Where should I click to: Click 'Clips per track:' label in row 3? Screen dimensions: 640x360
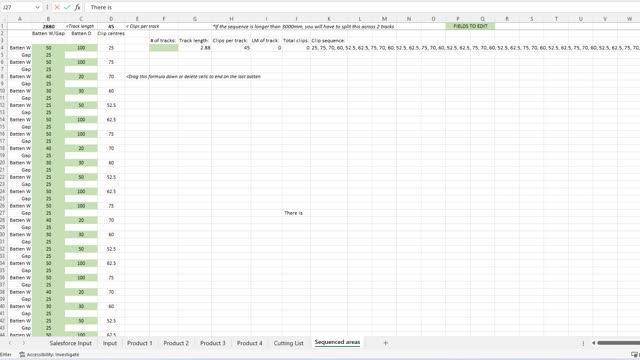tap(230, 40)
